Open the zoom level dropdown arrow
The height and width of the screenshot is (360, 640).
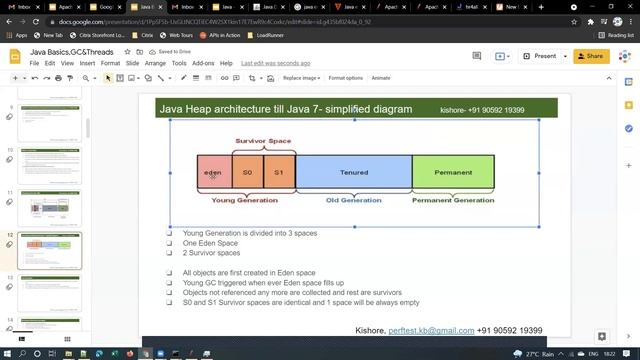pyautogui.click(x=95, y=78)
